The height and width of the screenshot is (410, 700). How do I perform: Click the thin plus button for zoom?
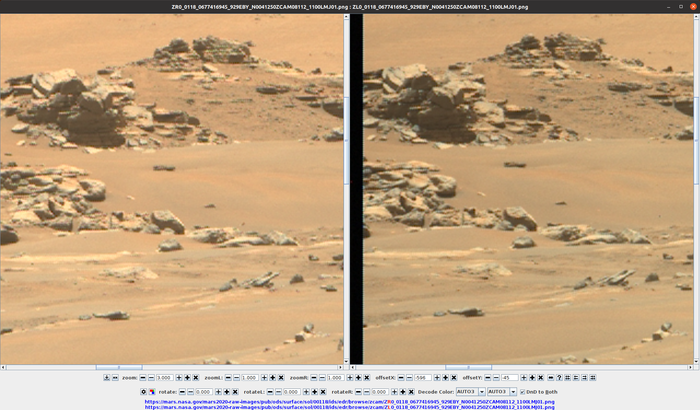179,378
